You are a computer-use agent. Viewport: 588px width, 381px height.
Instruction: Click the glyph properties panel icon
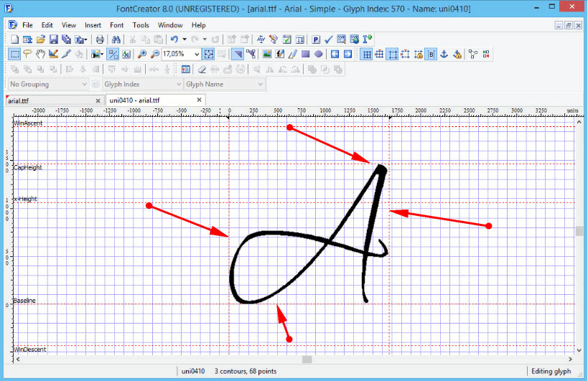(x=186, y=70)
